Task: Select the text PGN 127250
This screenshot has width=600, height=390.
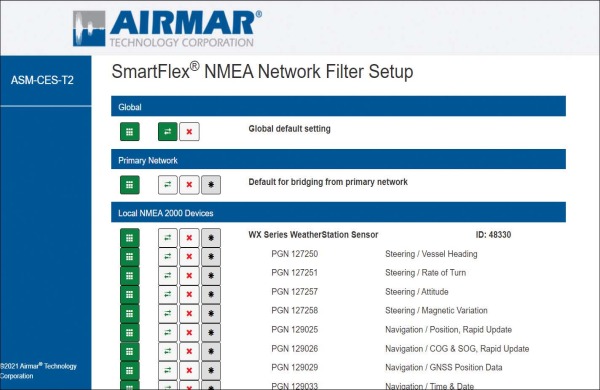Action: tap(295, 254)
